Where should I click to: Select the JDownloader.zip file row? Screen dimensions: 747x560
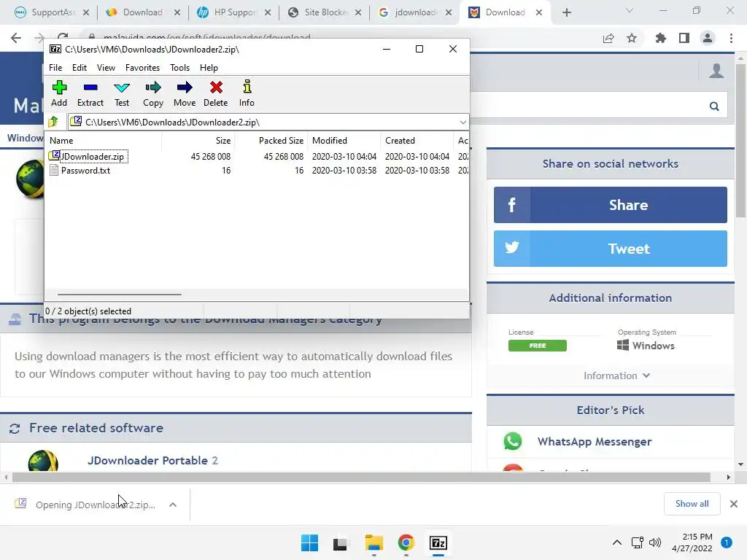(x=258, y=156)
